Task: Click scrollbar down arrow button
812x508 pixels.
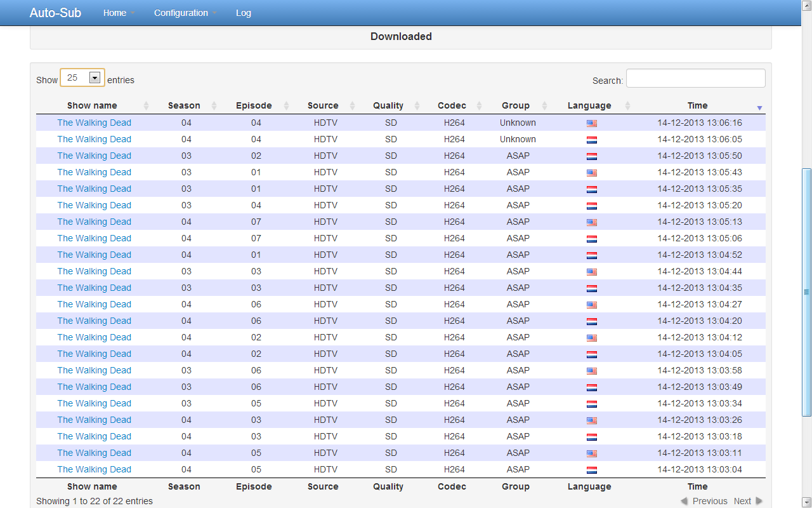Action: pyautogui.click(x=806, y=502)
